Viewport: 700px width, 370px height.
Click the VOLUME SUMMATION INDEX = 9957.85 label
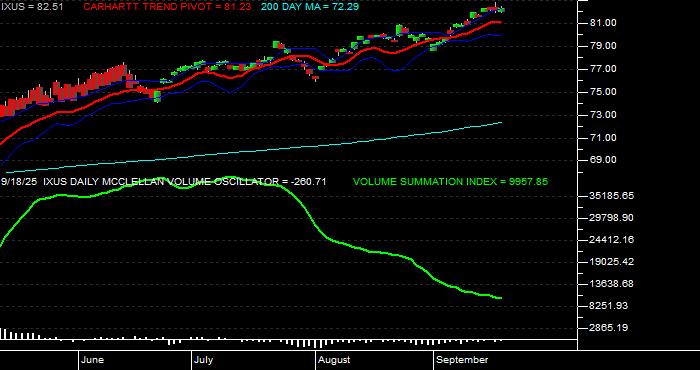pos(450,182)
